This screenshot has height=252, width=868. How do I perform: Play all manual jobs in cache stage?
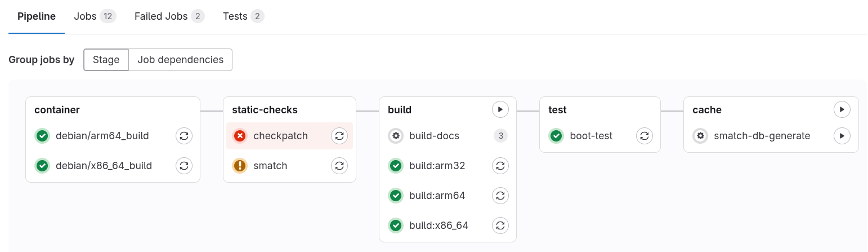(842, 109)
